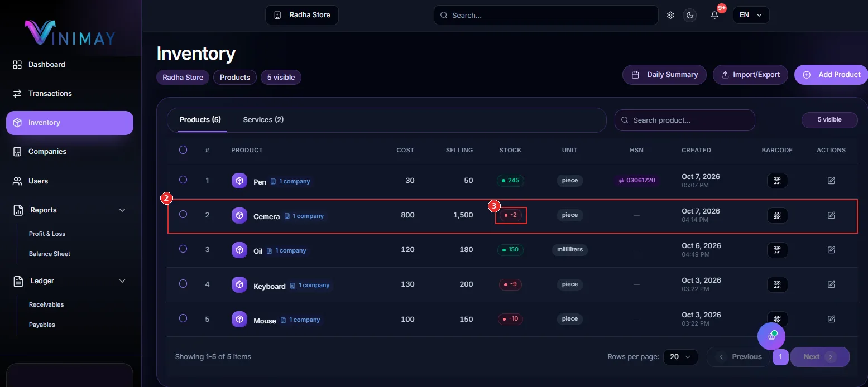Click the Mouse product cube icon
The height and width of the screenshot is (387, 868).
pos(239,320)
